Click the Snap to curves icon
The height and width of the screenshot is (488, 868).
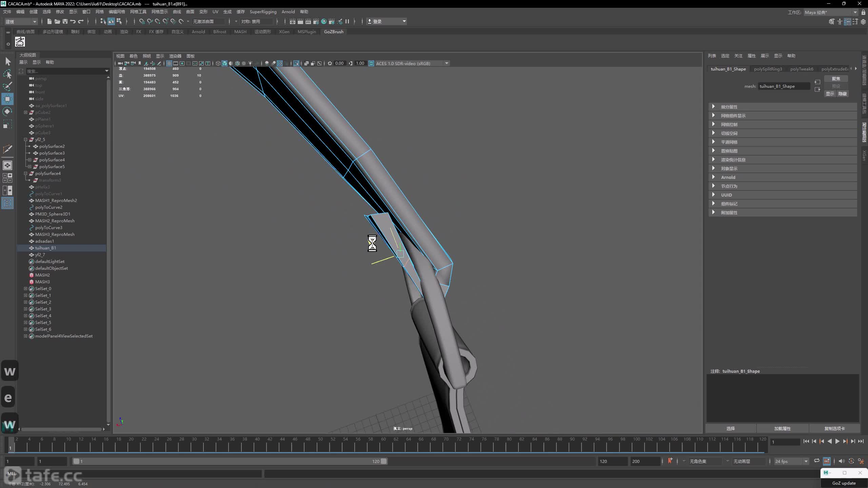coord(150,21)
